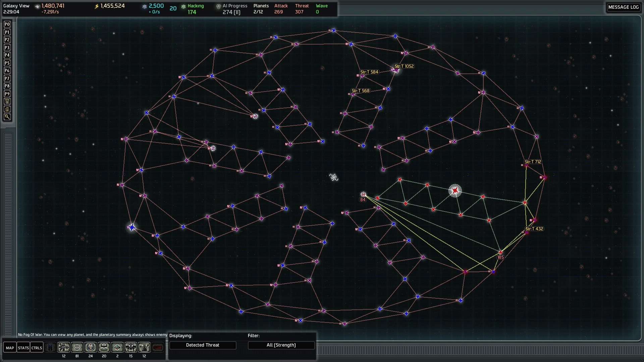Switch to the STATS tab
The width and height of the screenshot is (644, 362).
tap(23, 348)
